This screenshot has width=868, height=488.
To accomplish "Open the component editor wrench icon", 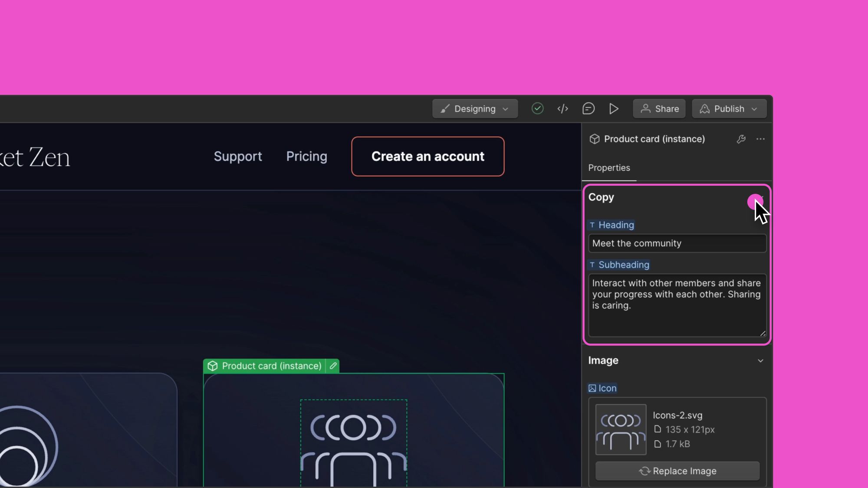I will pos(741,139).
